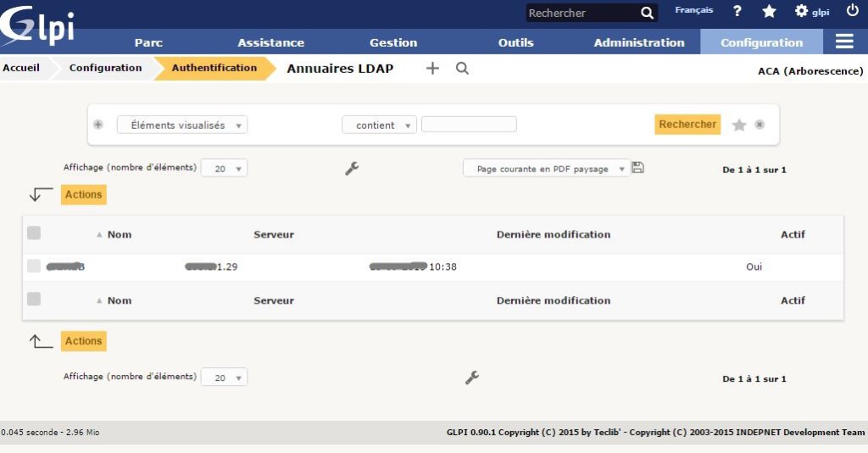This screenshot has width=868, height=453.
Task: Open the bookmarks star icon in header
Action: click(769, 12)
